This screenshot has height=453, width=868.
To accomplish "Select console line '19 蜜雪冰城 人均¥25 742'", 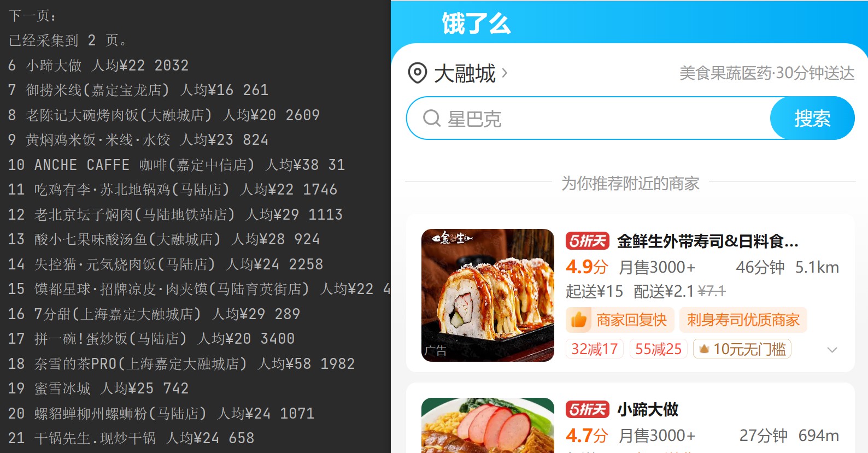I will [98, 389].
